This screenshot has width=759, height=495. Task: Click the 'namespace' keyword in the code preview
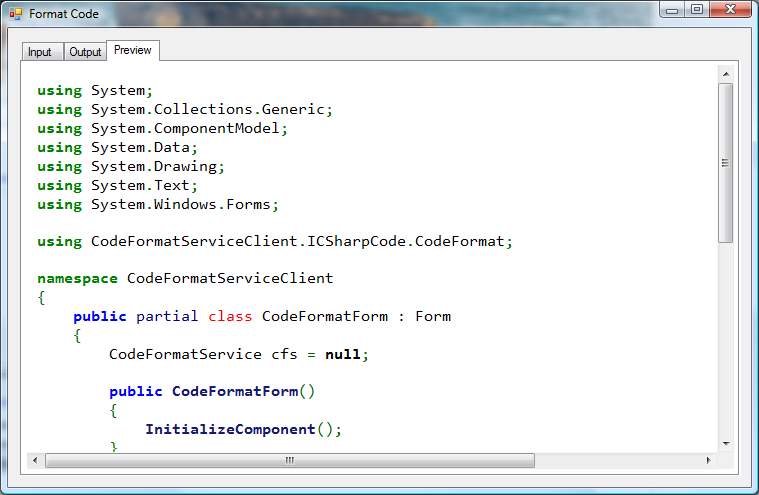click(x=77, y=278)
